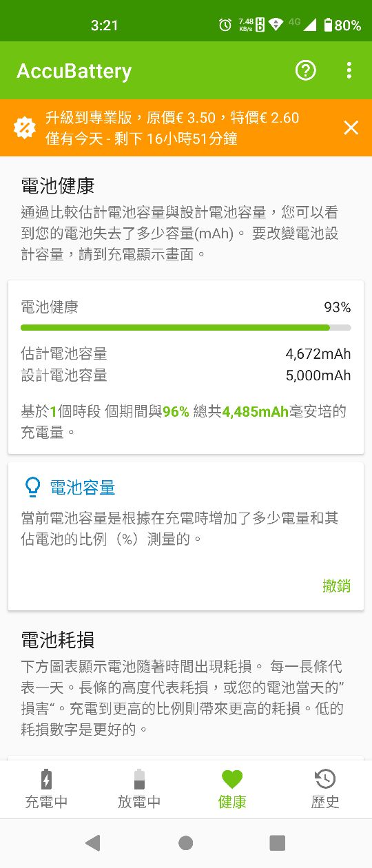Tap the discount percent badge icon
The image size is (372, 868).
pos(24,127)
